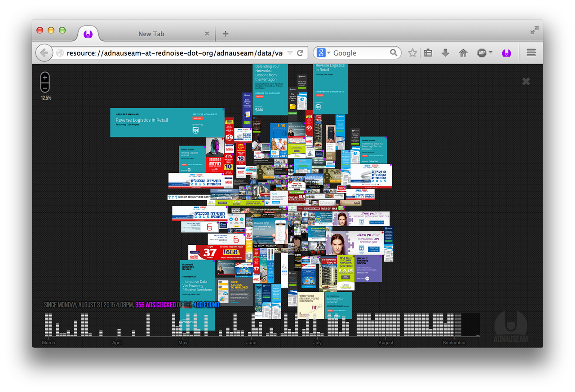Zoom in the vault with the plus button
This screenshot has width=575, height=392.
tap(45, 78)
